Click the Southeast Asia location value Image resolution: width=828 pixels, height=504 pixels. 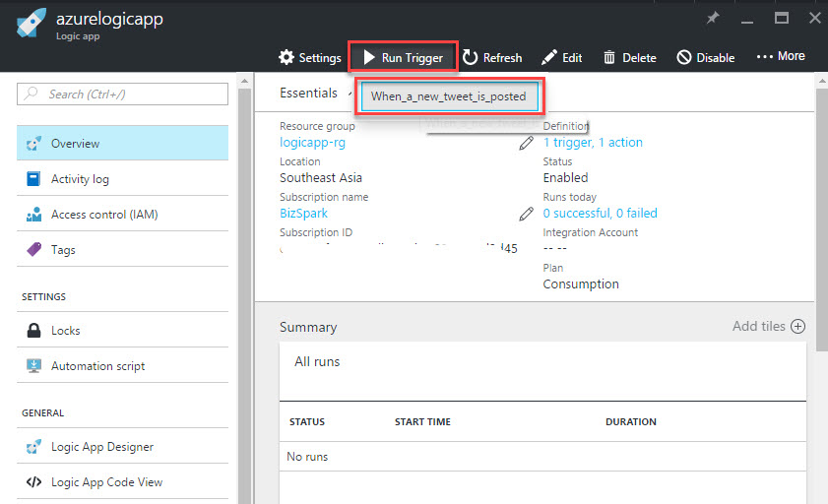321,178
